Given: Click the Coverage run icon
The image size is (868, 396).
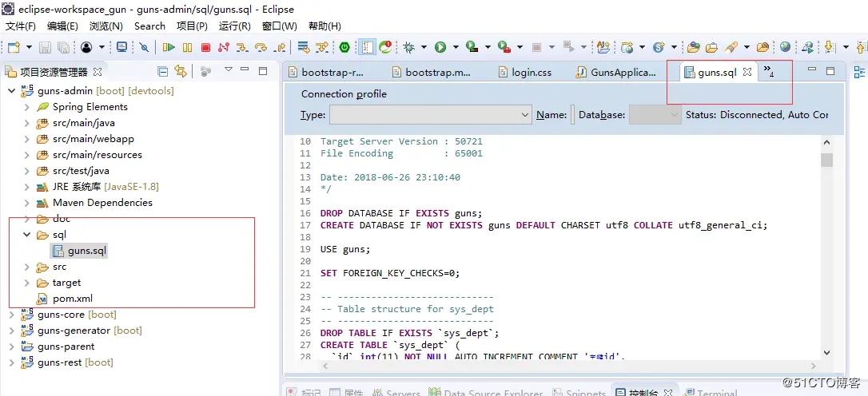Looking at the screenshot, I should pyautogui.click(x=472, y=48).
